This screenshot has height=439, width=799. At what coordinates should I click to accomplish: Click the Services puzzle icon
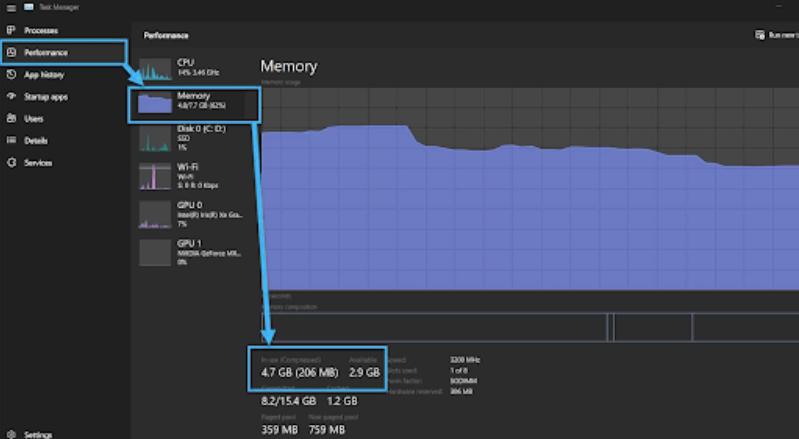pos(11,162)
